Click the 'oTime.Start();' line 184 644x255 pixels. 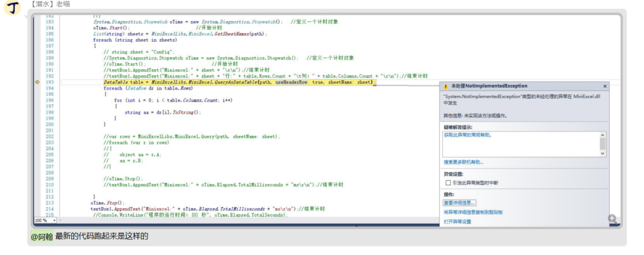click(x=111, y=28)
